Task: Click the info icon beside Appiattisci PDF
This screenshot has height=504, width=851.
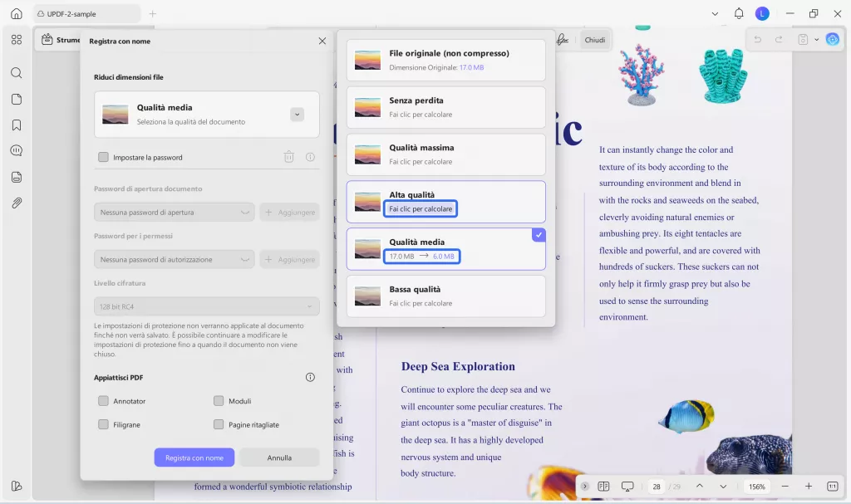Action: 310,377
